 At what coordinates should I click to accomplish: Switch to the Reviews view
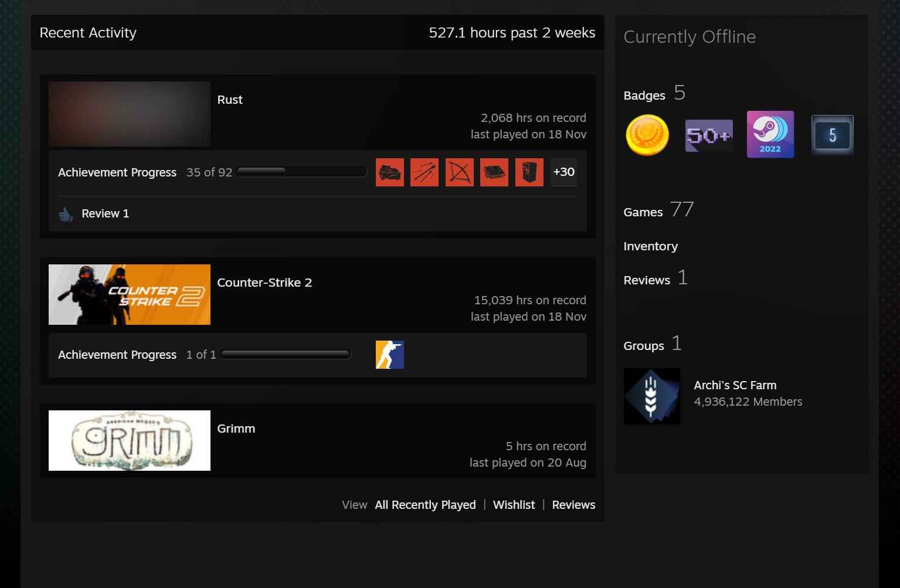pyautogui.click(x=573, y=505)
